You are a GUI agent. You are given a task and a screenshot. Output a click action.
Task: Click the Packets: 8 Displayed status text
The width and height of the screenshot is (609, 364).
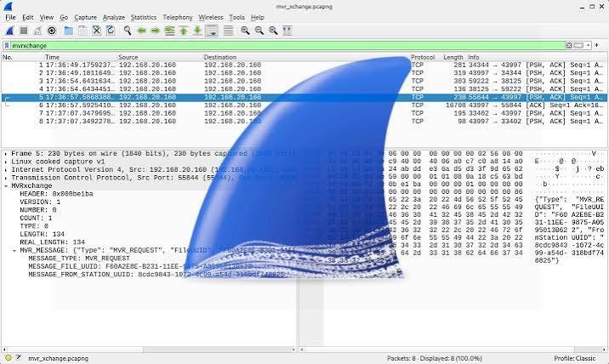[x=435, y=358]
